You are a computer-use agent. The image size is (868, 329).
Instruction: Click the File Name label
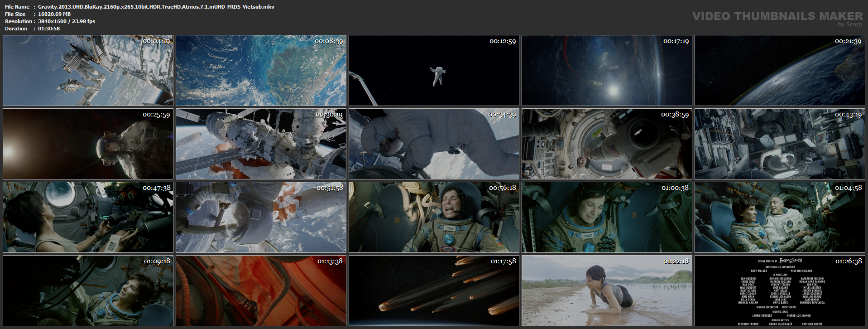coord(17,7)
